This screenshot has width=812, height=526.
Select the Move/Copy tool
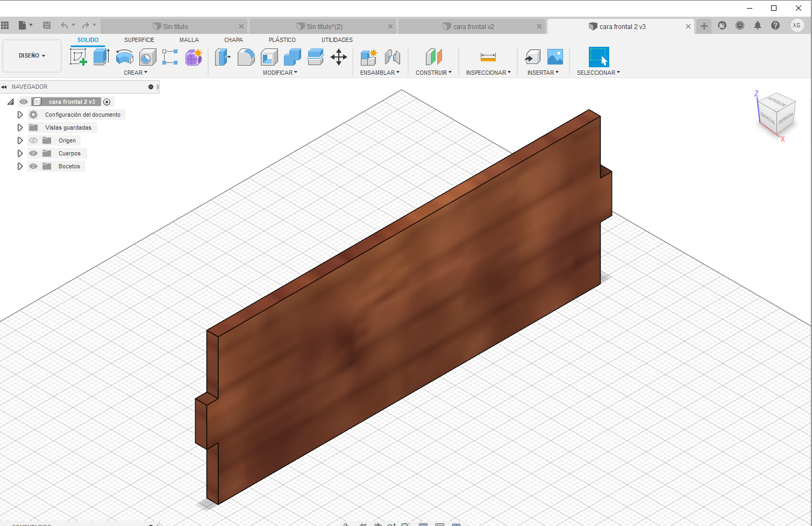pos(339,56)
